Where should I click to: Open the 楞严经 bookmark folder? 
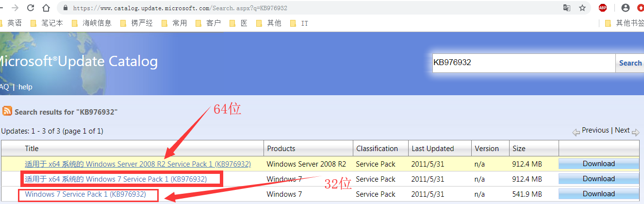136,23
